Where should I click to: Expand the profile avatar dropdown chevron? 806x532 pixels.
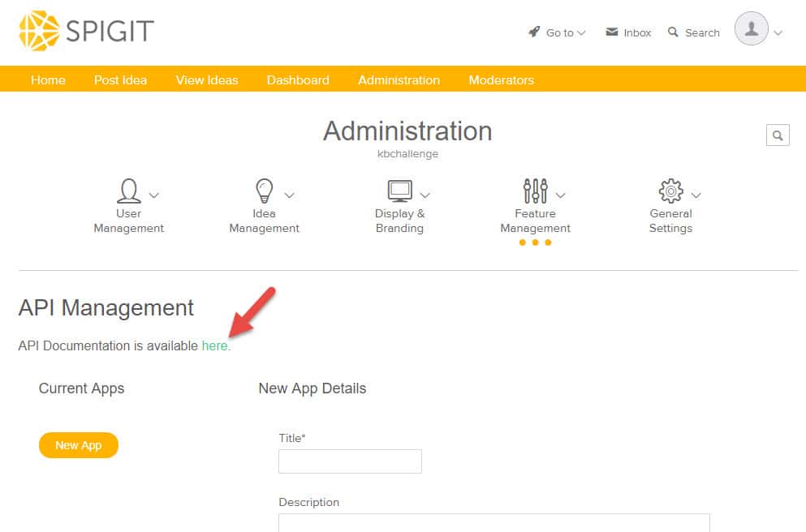778,33
